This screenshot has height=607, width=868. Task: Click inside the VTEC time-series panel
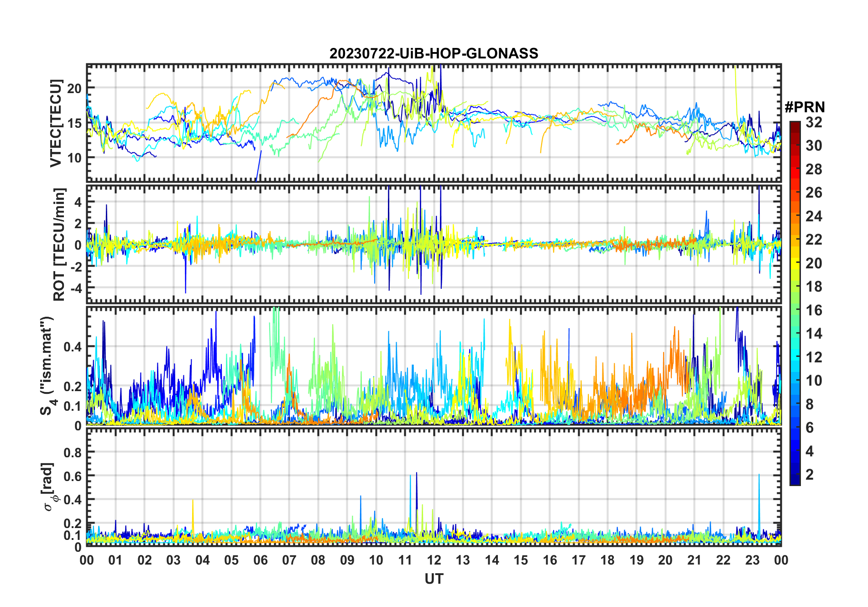pos(434,123)
